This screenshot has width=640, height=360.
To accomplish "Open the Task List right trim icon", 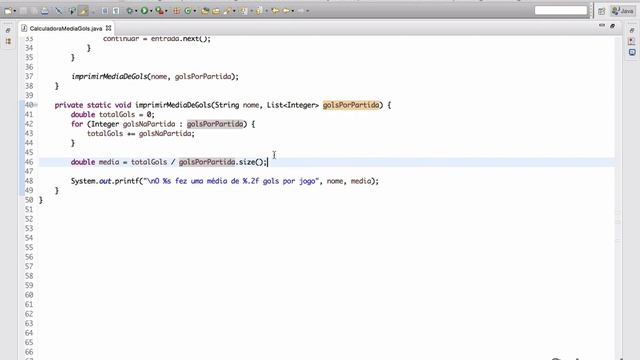I will 632,41.
